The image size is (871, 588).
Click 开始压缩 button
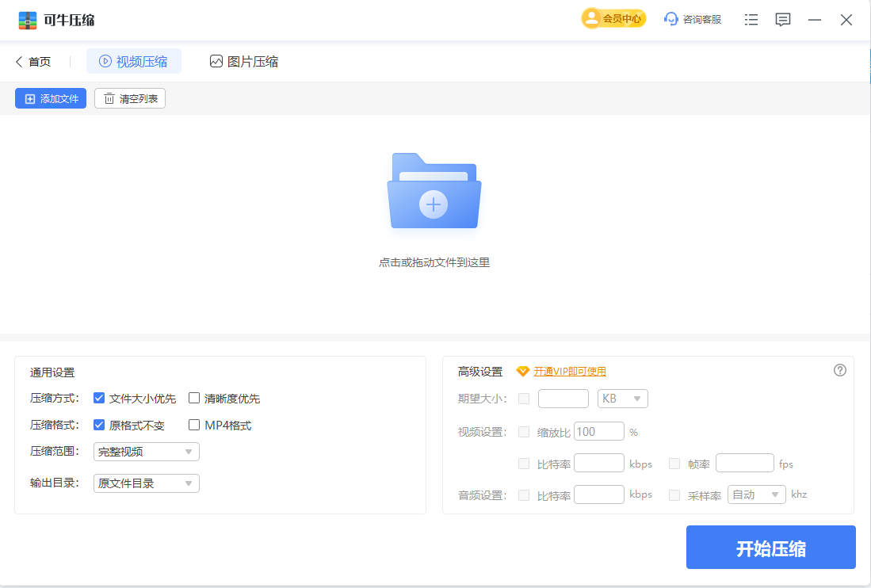(x=771, y=548)
